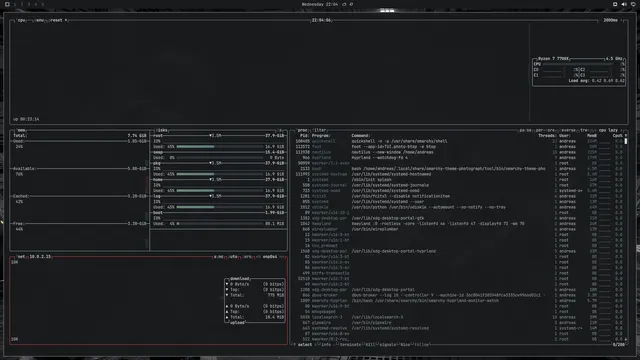Toggle the pause option in proc header
Screen dimensions: 640x360
[x=526, y=130]
